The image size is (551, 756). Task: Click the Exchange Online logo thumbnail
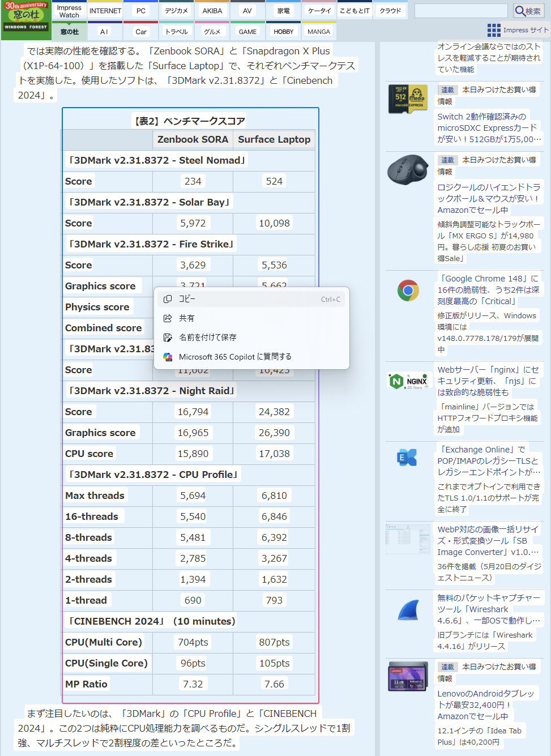(408, 458)
